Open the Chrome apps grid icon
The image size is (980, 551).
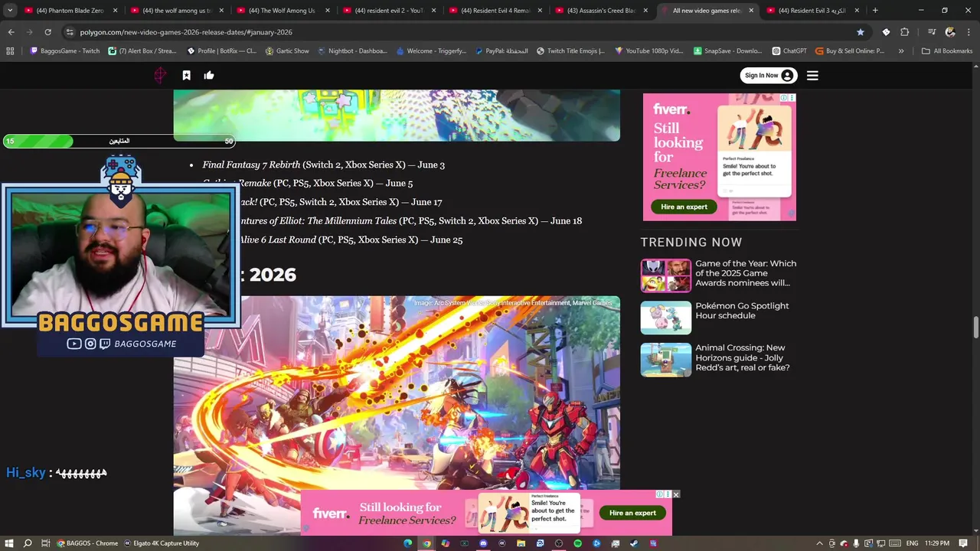(10, 51)
